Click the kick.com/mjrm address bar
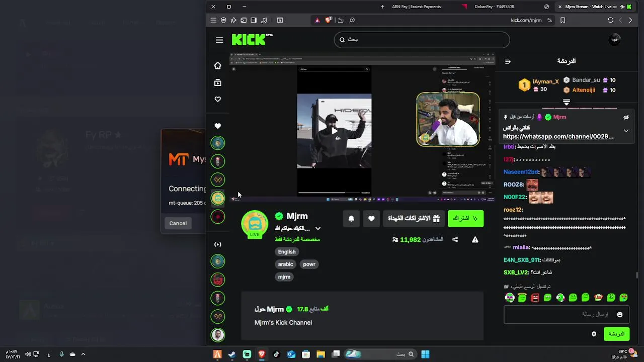Screen dimensions: 644x362 click(526, 20)
